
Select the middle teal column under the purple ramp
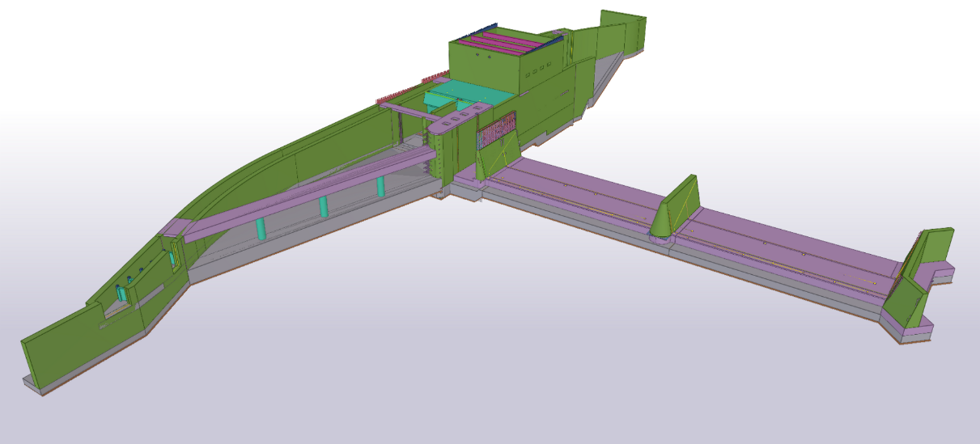(324, 205)
